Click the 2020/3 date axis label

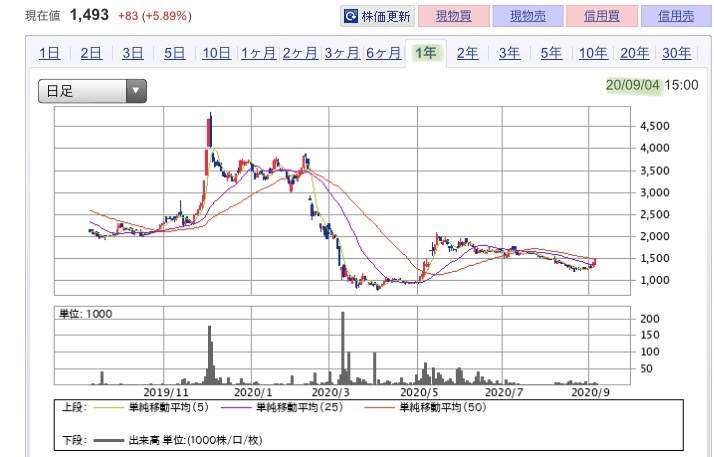(x=331, y=392)
